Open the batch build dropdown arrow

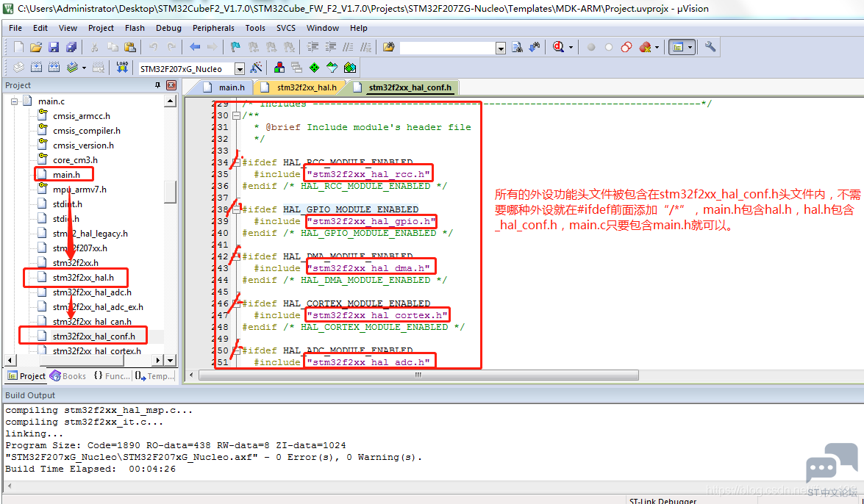click(84, 68)
